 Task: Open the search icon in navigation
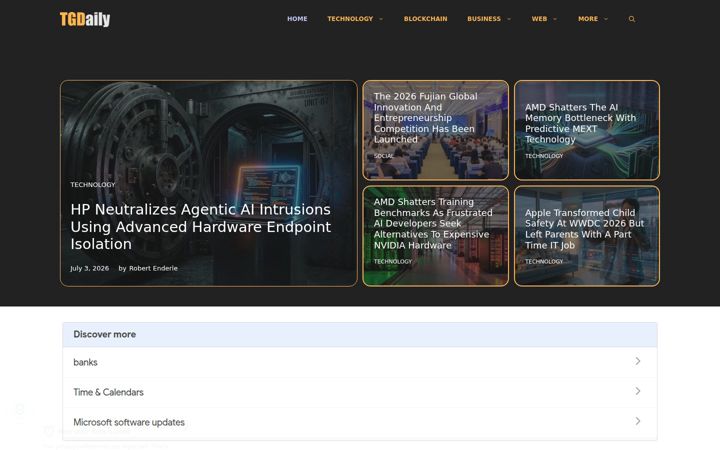632,19
